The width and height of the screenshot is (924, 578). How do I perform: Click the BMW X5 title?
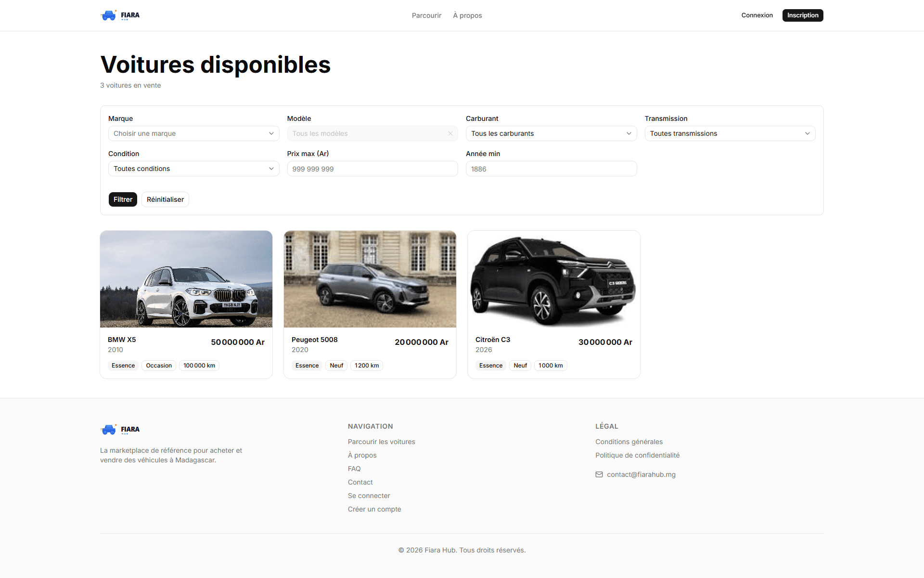(x=122, y=340)
